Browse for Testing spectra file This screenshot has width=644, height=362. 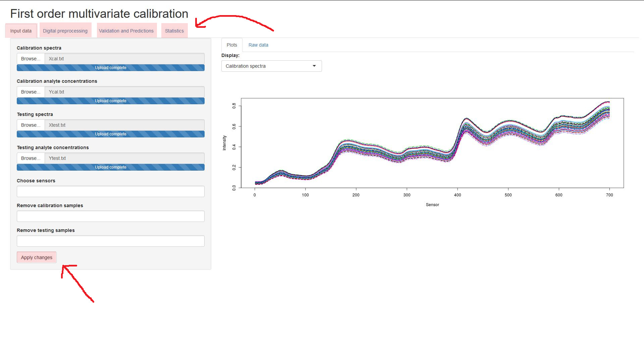coord(31,125)
